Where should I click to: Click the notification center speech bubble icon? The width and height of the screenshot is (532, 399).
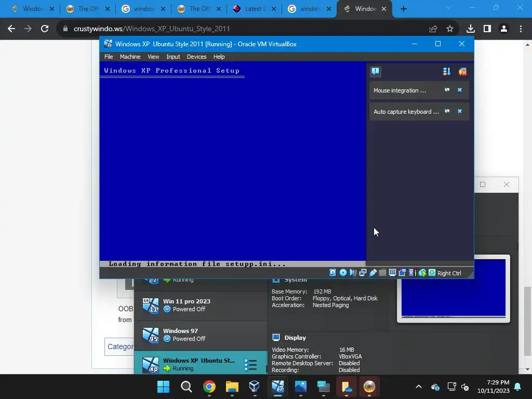click(x=375, y=71)
